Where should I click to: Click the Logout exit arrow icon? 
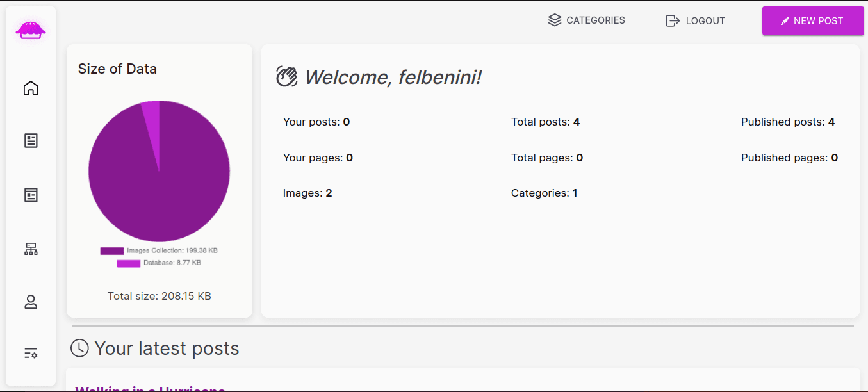(x=673, y=20)
